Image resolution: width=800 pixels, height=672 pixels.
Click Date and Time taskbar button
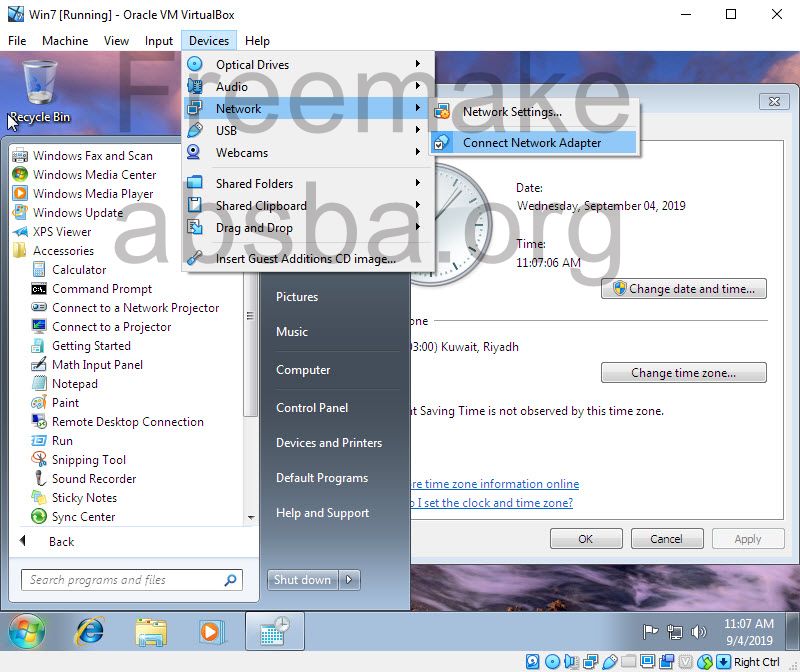click(275, 631)
